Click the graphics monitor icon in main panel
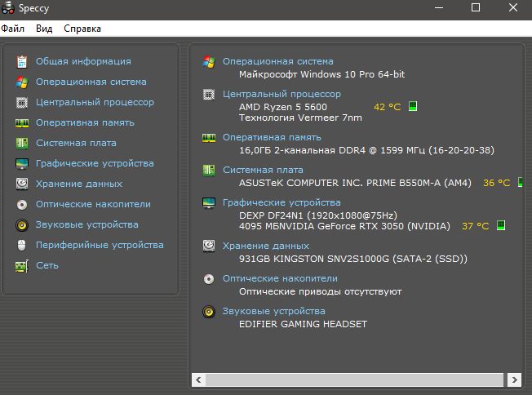Image resolution: width=532 pixels, height=395 pixels. pos(209,202)
